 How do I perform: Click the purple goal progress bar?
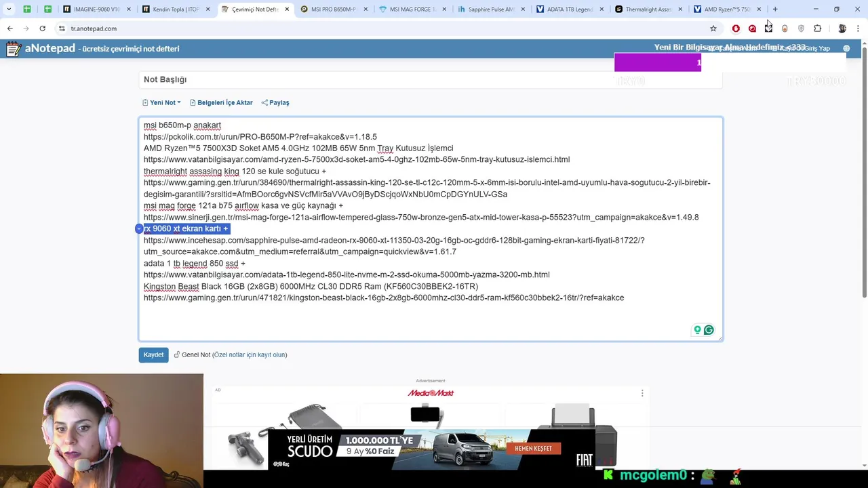[x=657, y=63]
